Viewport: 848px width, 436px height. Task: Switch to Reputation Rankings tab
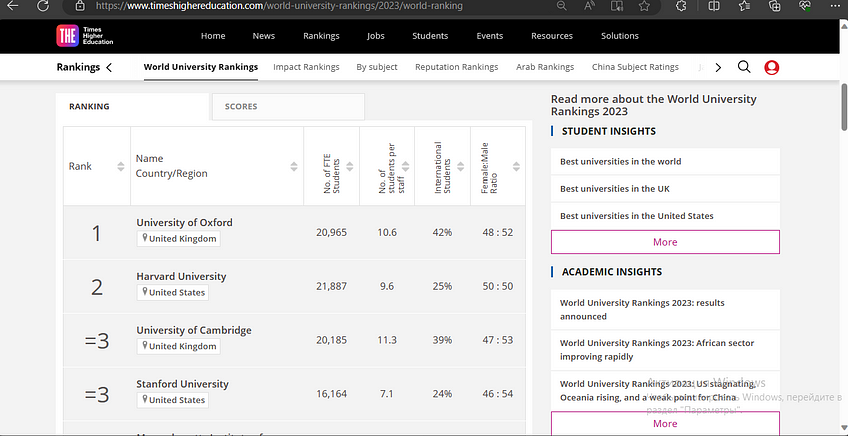456,67
